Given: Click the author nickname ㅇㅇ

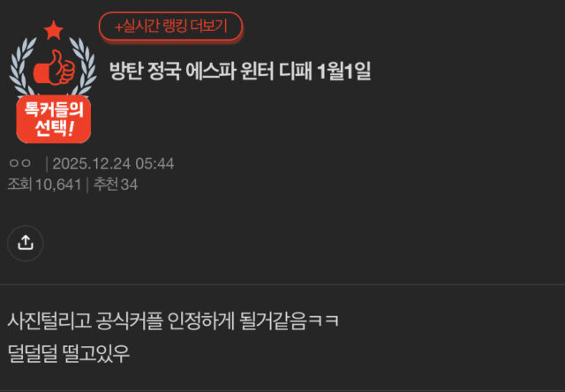Looking at the screenshot, I should tap(19, 163).
